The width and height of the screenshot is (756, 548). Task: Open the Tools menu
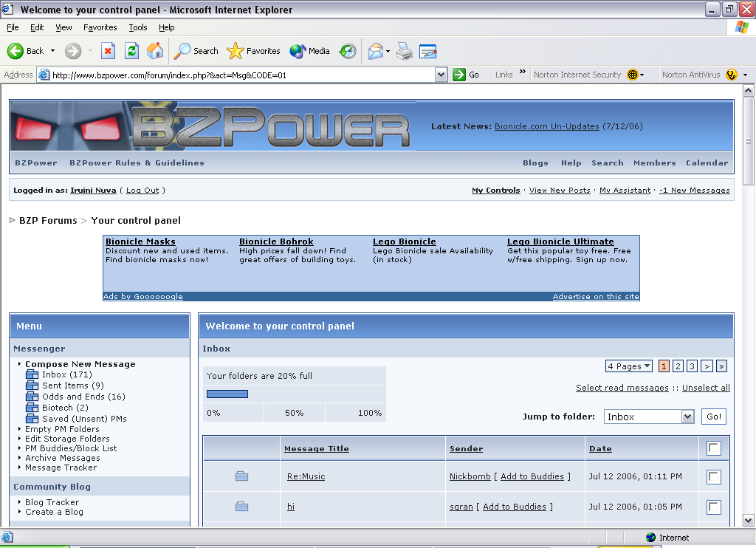[x=138, y=27]
